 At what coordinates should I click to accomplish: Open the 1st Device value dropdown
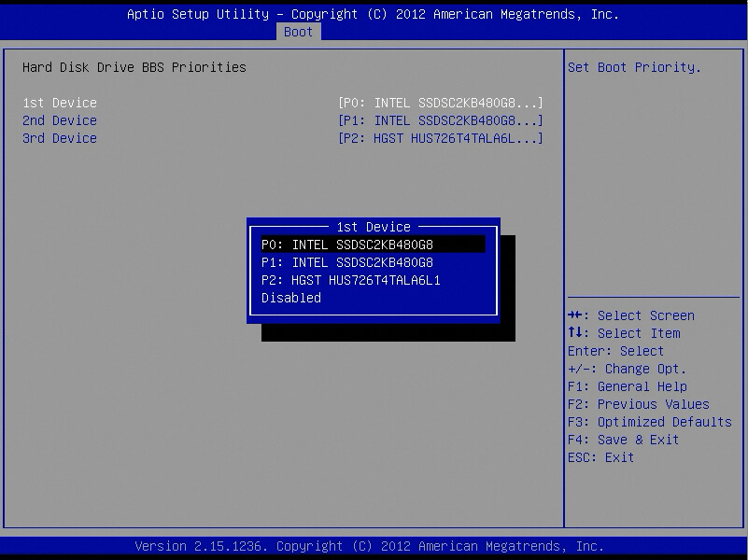pyautogui.click(x=441, y=103)
